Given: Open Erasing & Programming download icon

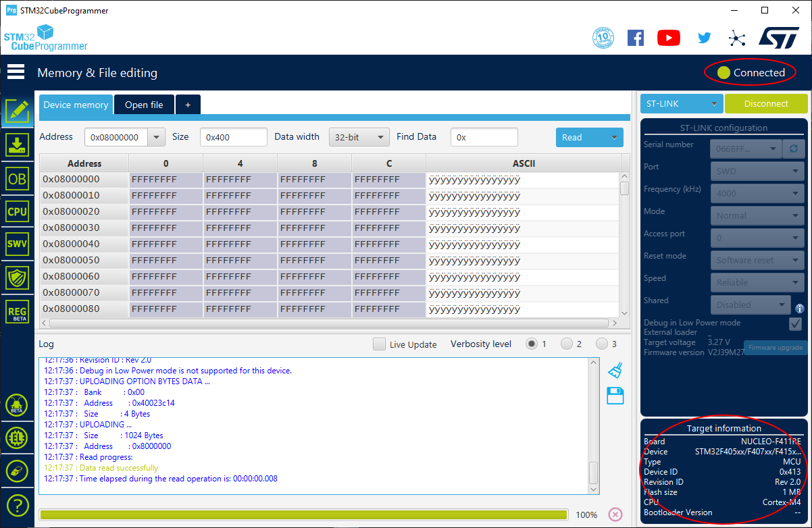Looking at the screenshot, I should coord(17,145).
